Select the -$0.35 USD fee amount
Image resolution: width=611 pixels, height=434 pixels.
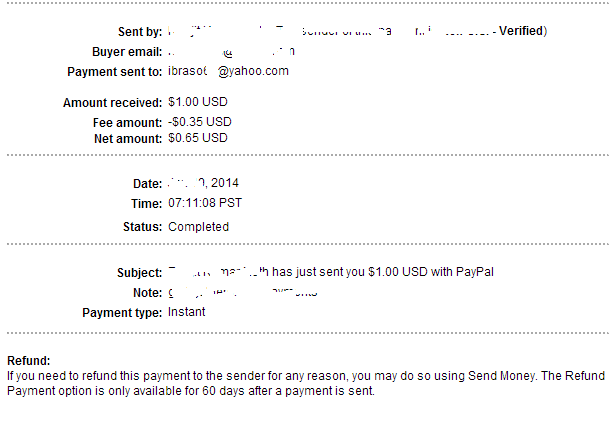pyautogui.click(x=200, y=122)
